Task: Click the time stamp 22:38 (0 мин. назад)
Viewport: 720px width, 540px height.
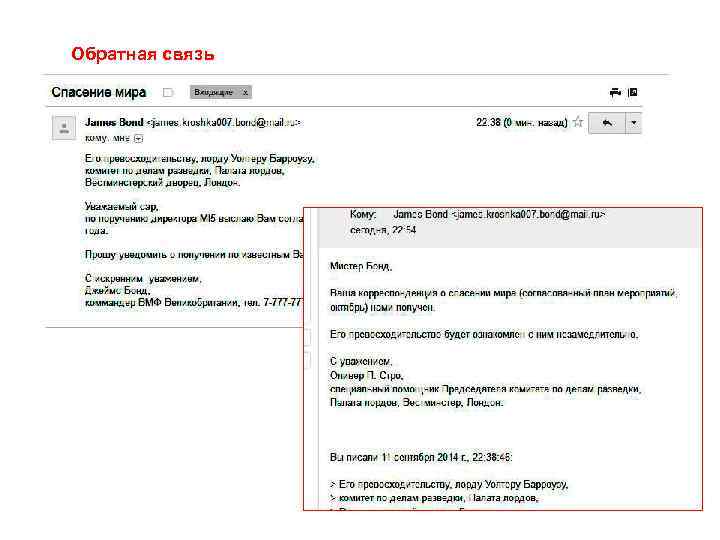Action: (x=521, y=123)
